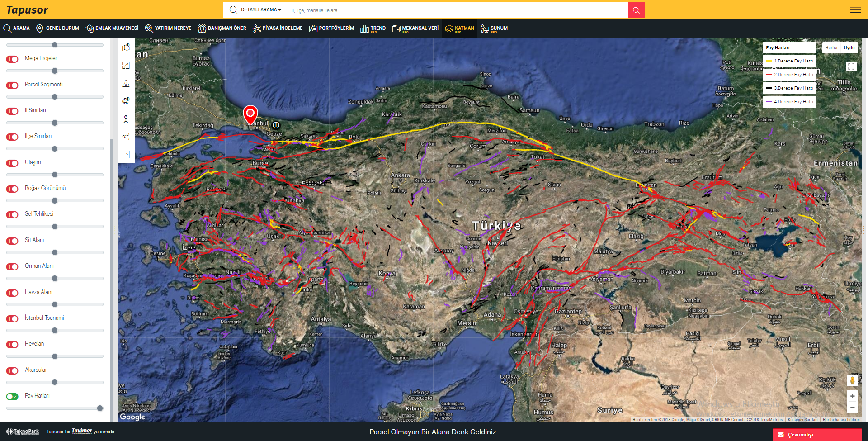Zoom out the map with minus button
Viewport: 868px width, 441px height.
852,408
